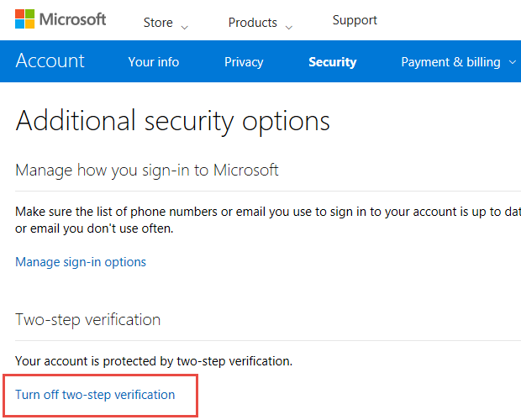
Task: Click 'Your account is protected' status text
Action: [x=154, y=361]
